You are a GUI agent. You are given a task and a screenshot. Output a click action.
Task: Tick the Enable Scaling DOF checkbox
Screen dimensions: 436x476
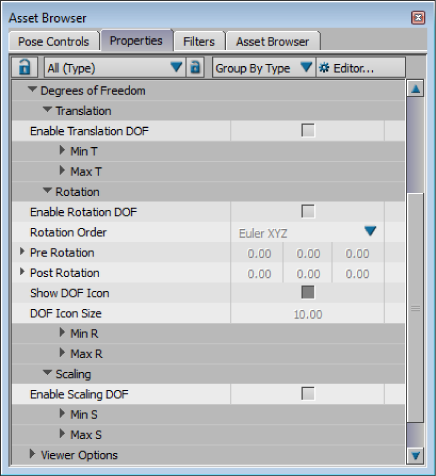(307, 394)
